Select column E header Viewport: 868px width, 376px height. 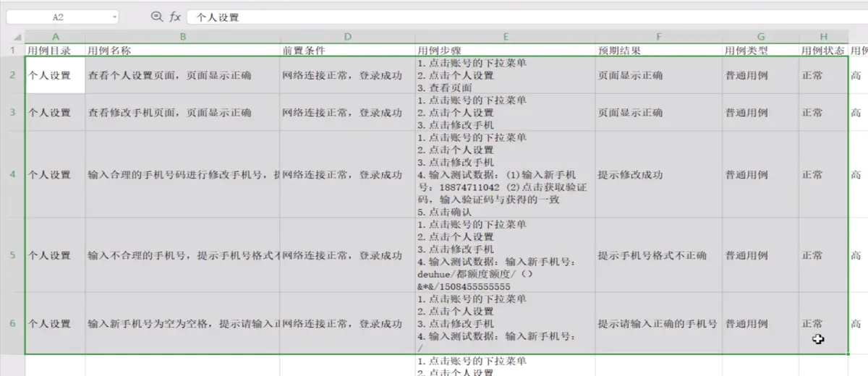point(506,37)
